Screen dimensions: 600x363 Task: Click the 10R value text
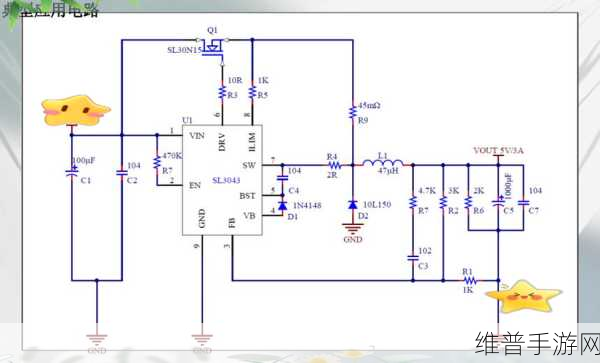coord(235,80)
